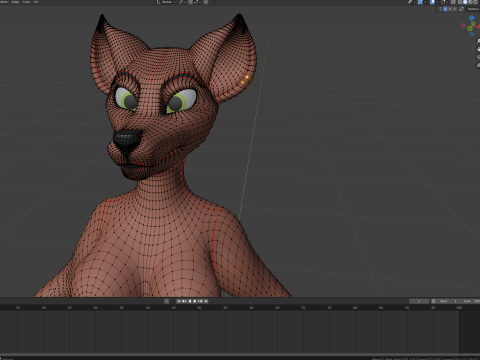
Task: Click negative Z axis on gizmo
Action: tap(472, 34)
